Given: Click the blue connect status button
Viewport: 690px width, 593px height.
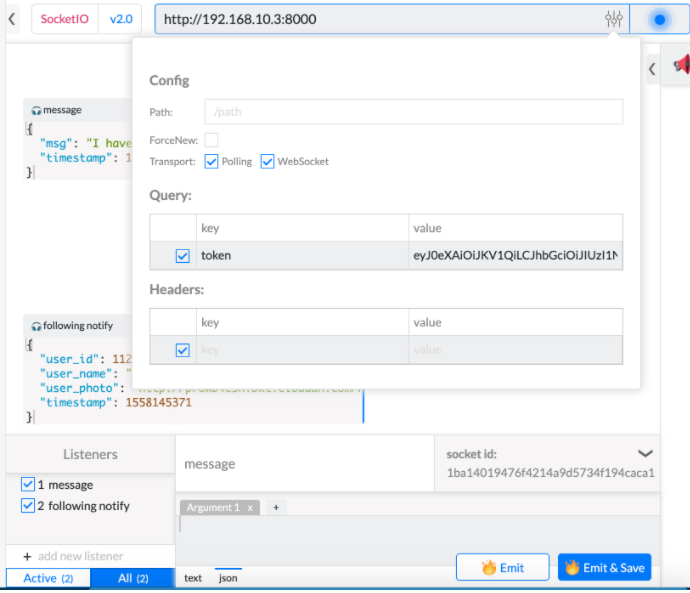Looking at the screenshot, I should pyautogui.click(x=659, y=19).
